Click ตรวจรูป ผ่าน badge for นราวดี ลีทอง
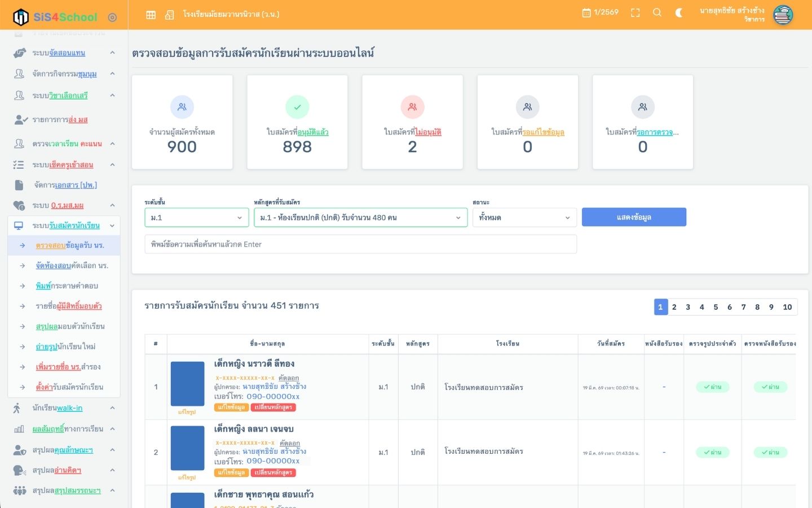812x508 pixels. (713, 387)
